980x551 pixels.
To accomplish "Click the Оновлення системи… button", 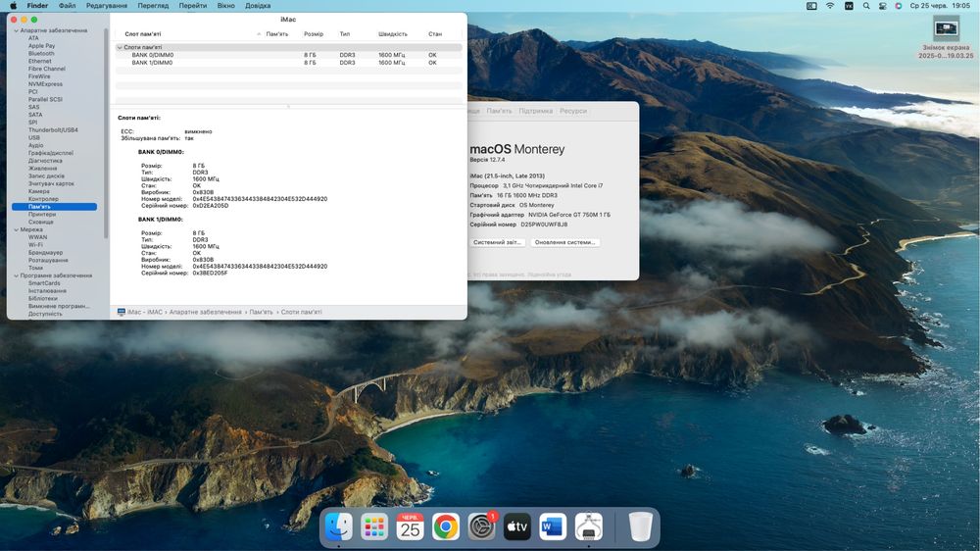I will pyautogui.click(x=565, y=242).
